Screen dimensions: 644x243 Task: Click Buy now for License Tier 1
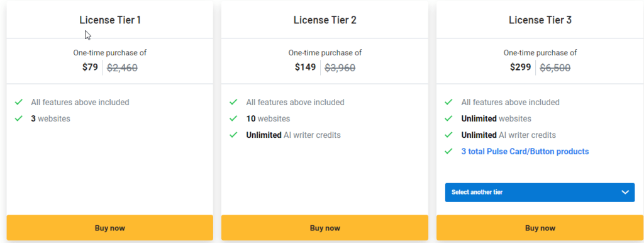point(109,228)
